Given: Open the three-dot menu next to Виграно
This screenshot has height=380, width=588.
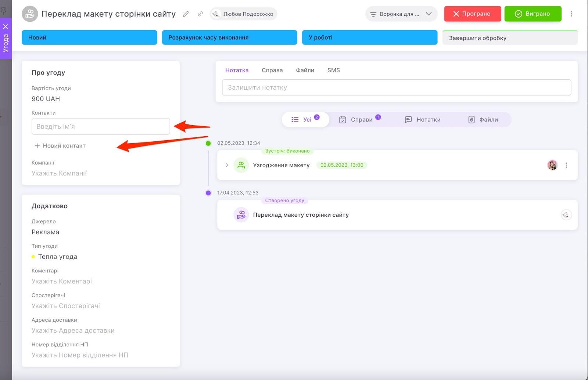Looking at the screenshot, I should point(571,14).
